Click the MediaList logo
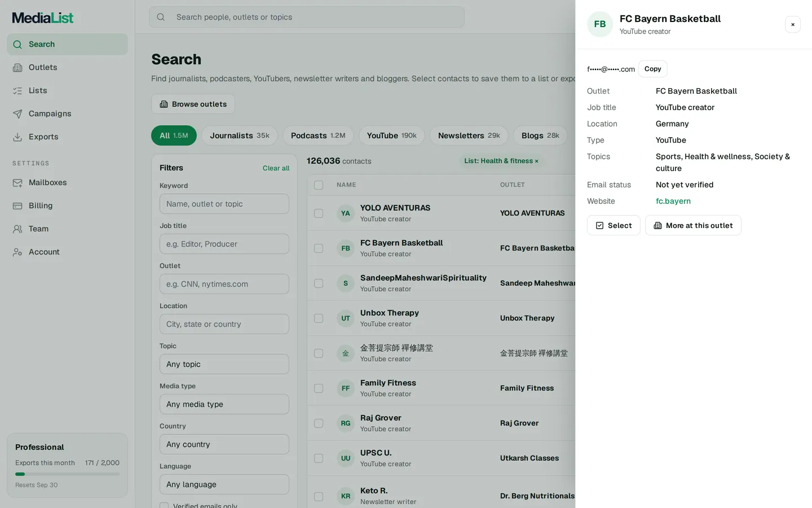 43,18
